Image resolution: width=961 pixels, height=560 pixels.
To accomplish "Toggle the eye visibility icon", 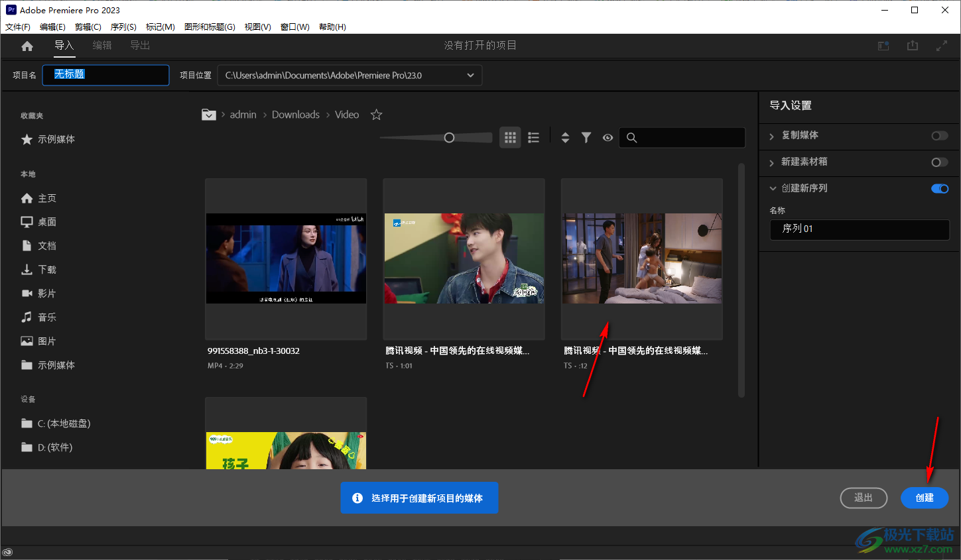I will 608,137.
